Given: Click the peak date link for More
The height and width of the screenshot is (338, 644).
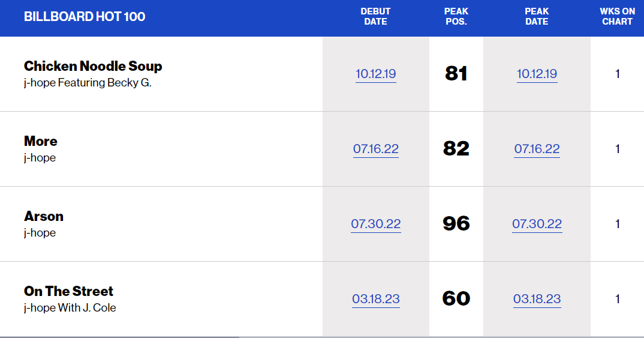Looking at the screenshot, I should tap(537, 149).
